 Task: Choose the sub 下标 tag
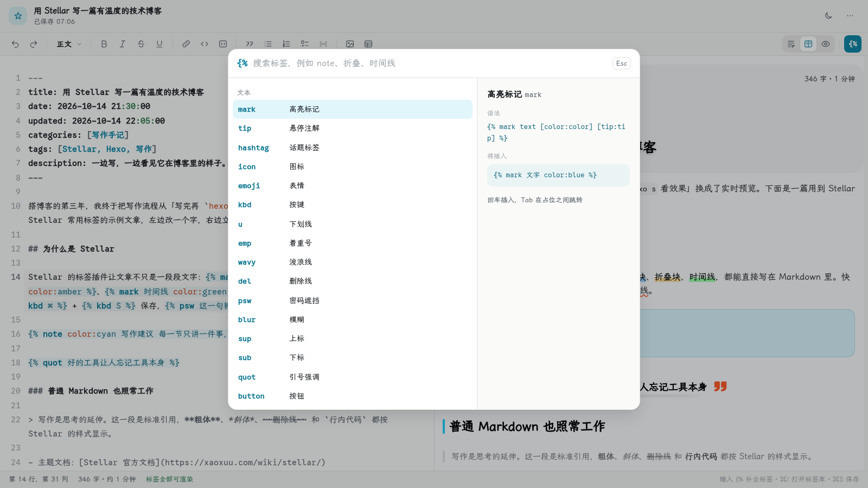pyautogui.click(x=353, y=358)
